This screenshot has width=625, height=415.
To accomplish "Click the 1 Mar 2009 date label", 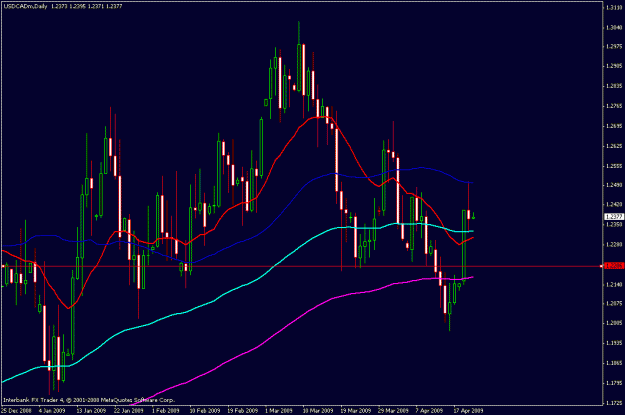I will click(x=279, y=411).
